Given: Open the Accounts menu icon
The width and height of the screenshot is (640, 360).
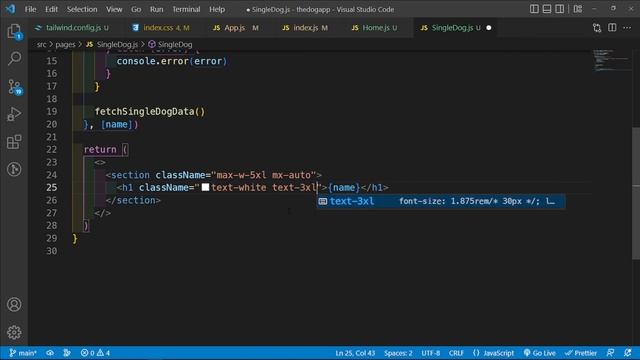Looking at the screenshot, I should tap(14, 304).
